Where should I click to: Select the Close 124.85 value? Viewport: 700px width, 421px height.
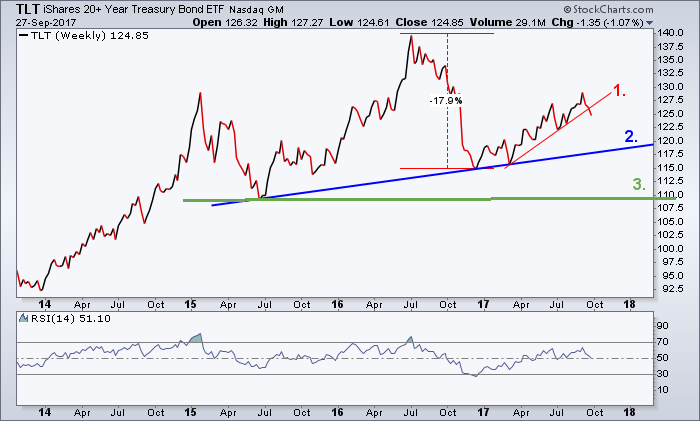(x=429, y=22)
